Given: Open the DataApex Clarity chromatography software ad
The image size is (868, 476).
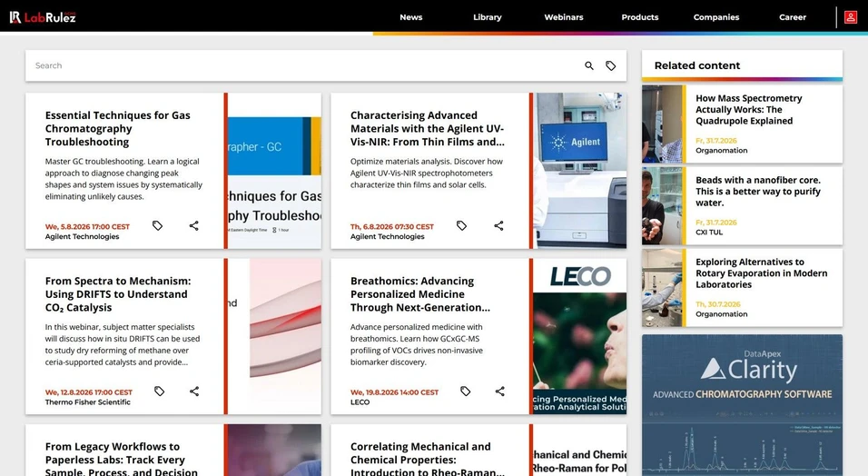Looking at the screenshot, I should point(743,405).
